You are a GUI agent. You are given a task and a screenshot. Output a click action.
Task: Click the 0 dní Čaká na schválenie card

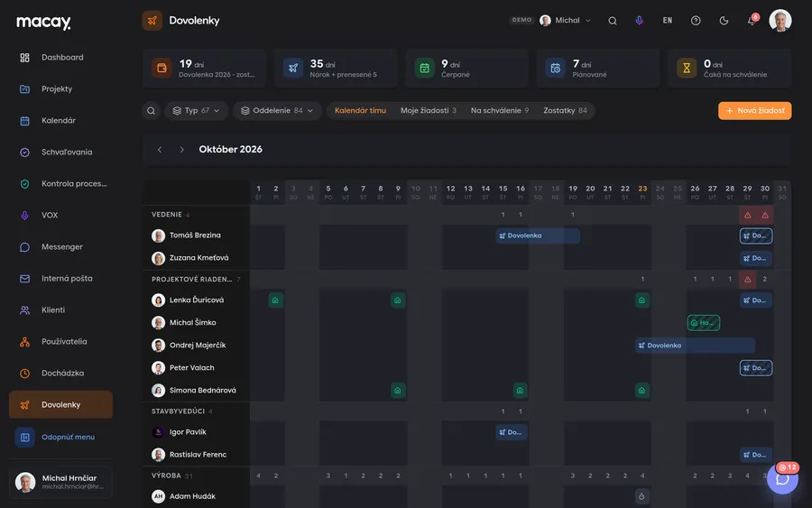tap(729, 69)
